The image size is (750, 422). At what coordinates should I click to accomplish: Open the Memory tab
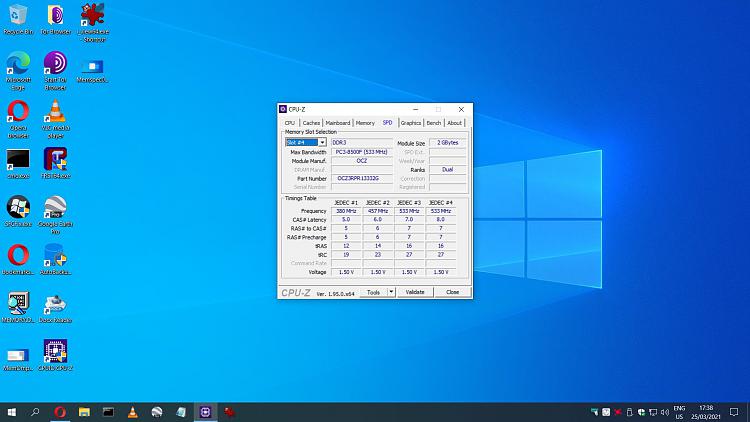click(365, 123)
